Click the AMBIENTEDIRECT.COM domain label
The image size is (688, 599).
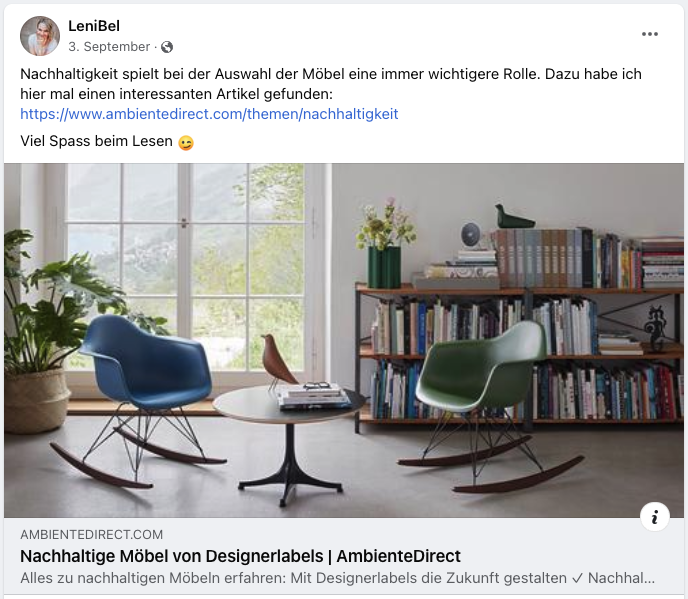(91, 534)
